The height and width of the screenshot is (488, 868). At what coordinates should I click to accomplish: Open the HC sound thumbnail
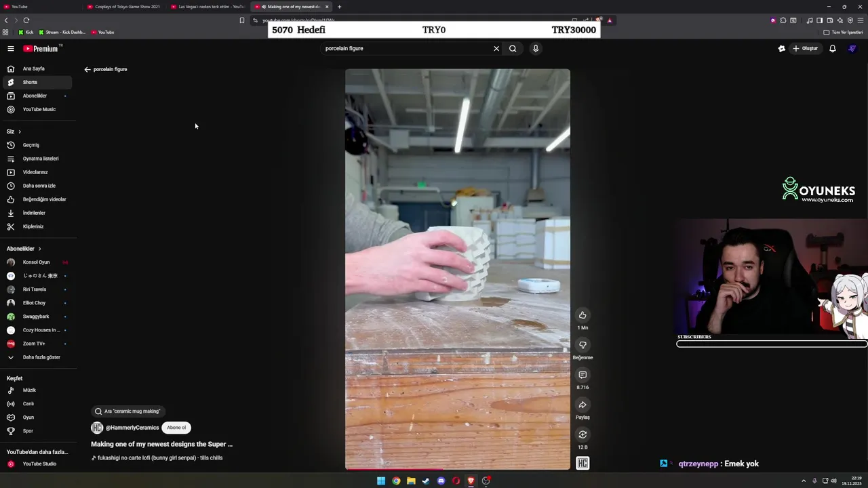click(x=583, y=463)
